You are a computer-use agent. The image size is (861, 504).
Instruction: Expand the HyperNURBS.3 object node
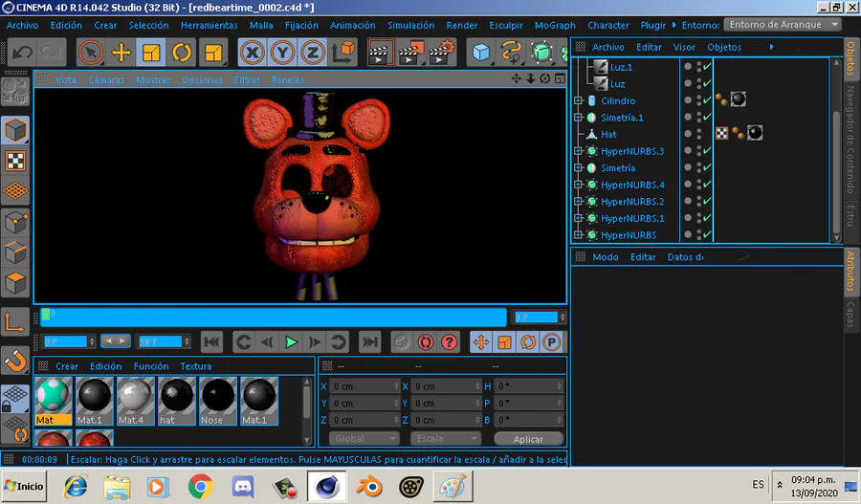click(578, 151)
